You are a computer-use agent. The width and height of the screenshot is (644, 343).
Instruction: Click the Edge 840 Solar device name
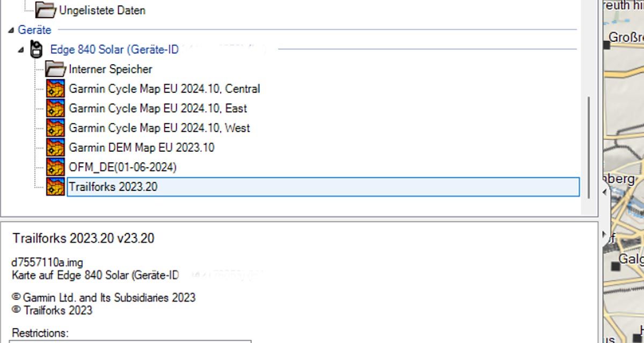click(114, 49)
